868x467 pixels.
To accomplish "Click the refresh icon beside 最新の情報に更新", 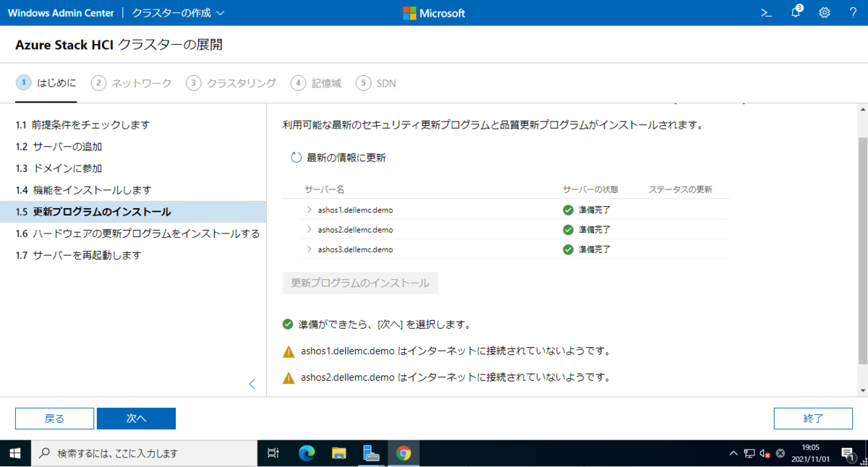I will click(296, 158).
